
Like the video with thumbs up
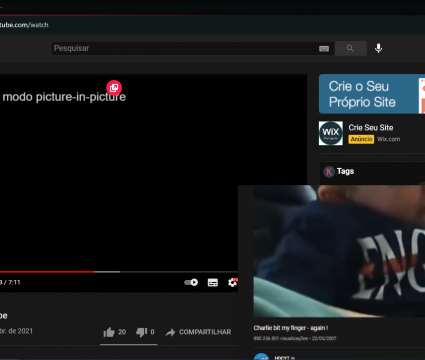(114, 332)
